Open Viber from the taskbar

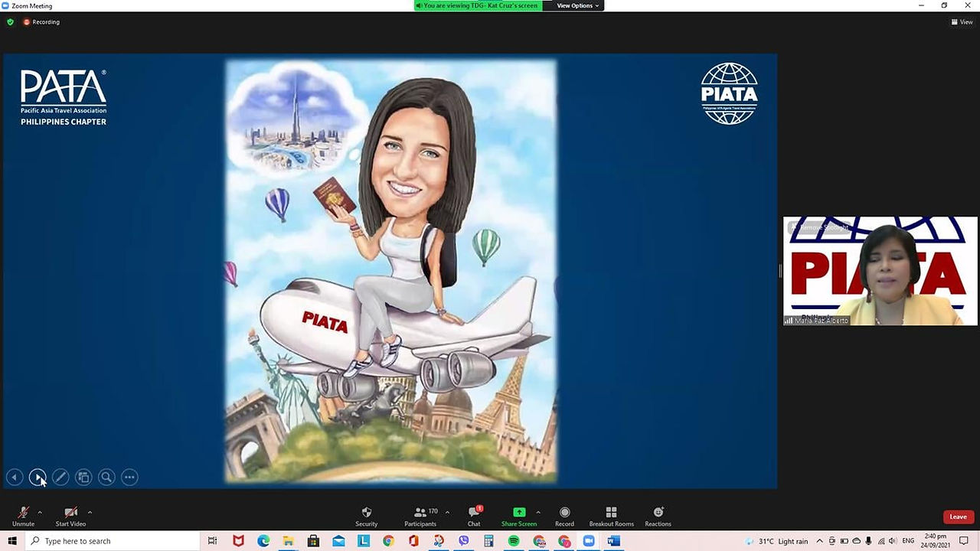point(463,541)
